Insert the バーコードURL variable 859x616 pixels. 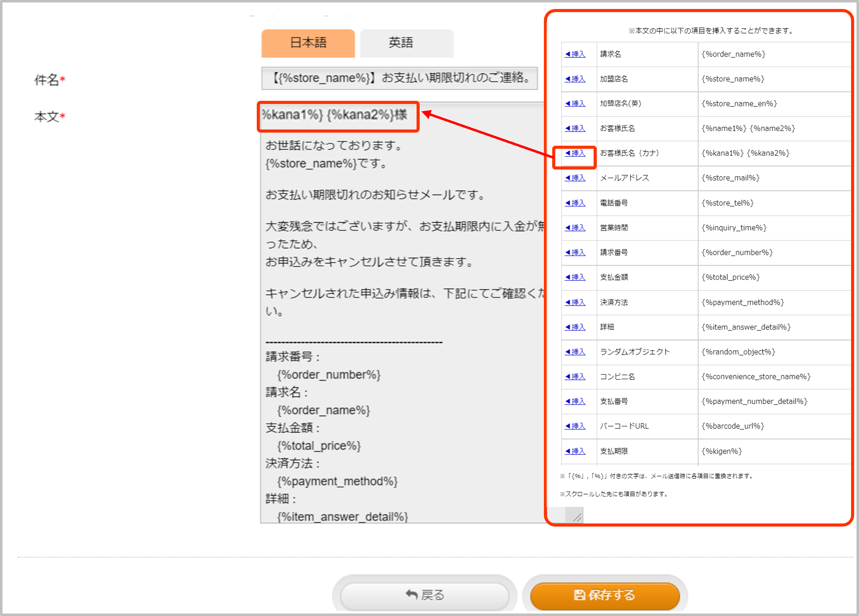[575, 426]
